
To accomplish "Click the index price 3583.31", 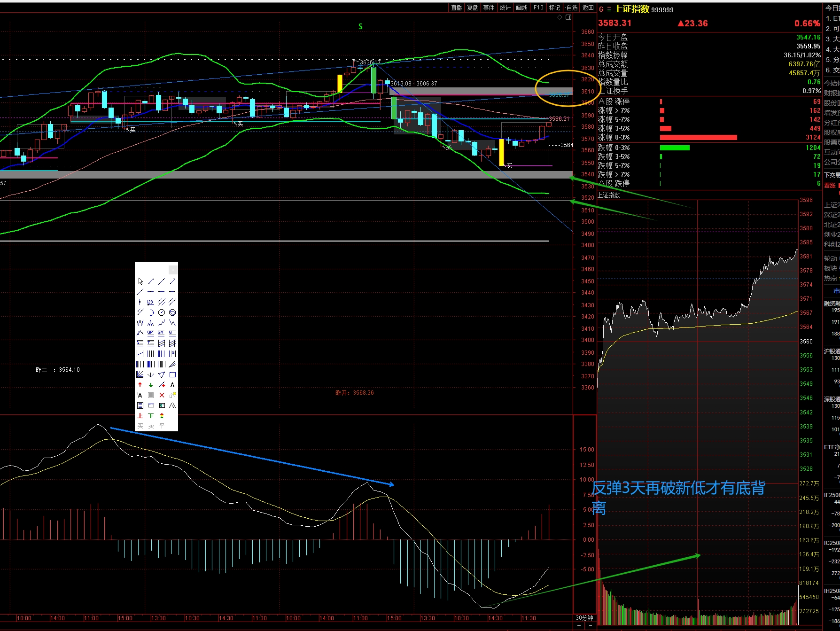I will click(x=615, y=23).
